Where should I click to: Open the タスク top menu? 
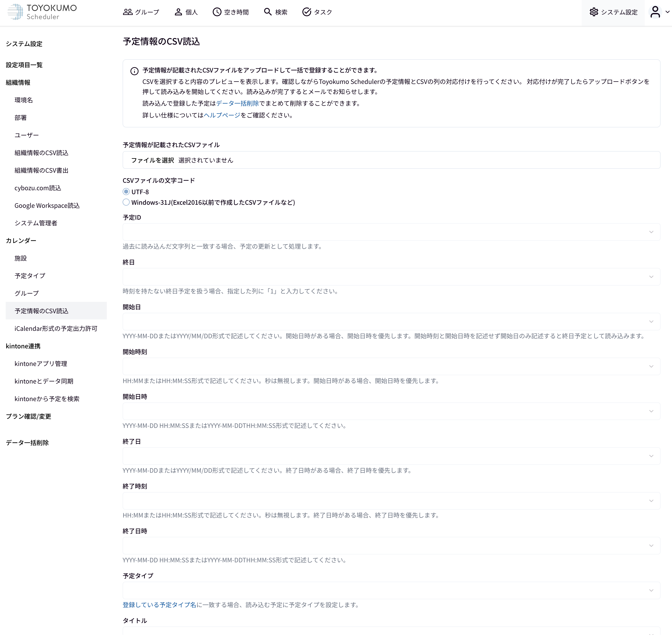pos(317,12)
